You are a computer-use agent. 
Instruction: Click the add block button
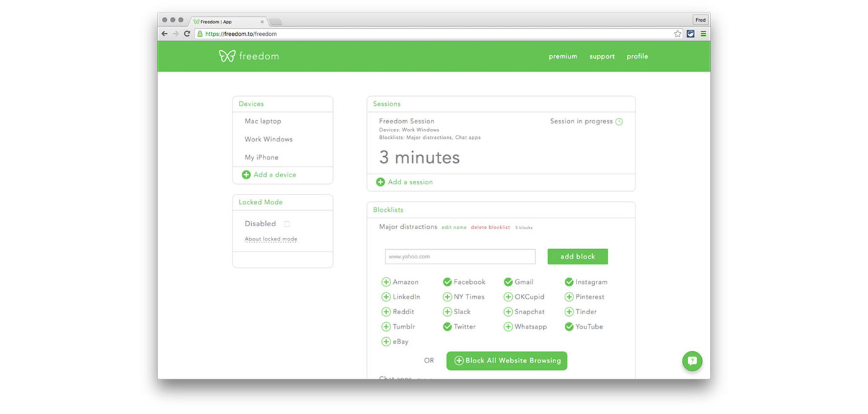click(x=577, y=256)
